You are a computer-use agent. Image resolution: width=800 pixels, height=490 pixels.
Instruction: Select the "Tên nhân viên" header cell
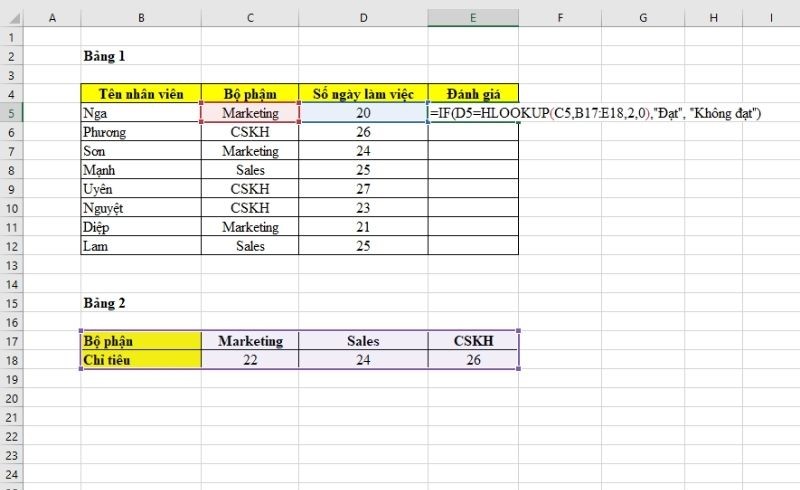[140, 94]
